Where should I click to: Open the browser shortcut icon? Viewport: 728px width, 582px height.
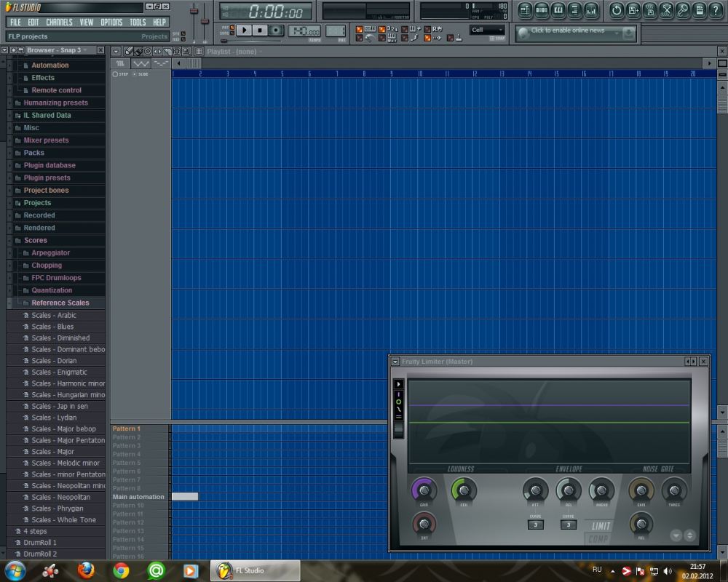point(575,10)
